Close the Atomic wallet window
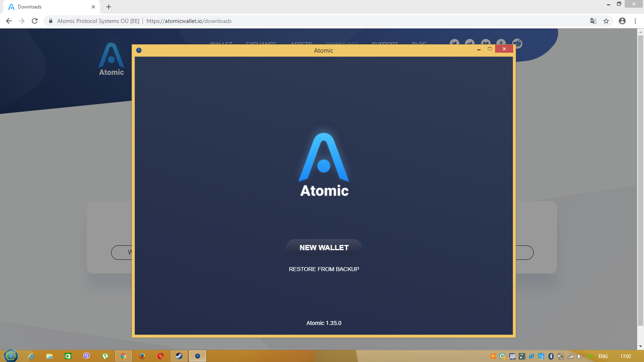This screenshot has width=644, height=362. [504, 49]
